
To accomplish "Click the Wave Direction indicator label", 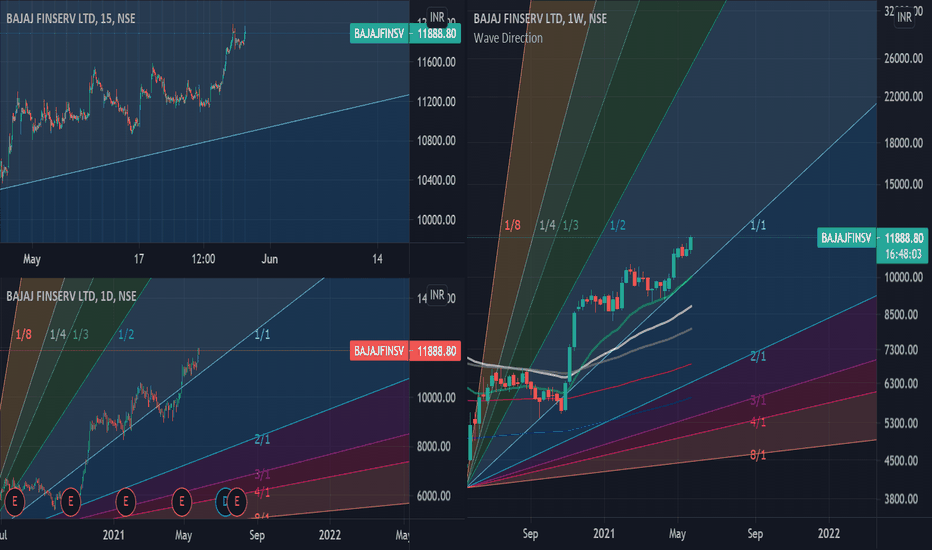I will tap(508, 38).
